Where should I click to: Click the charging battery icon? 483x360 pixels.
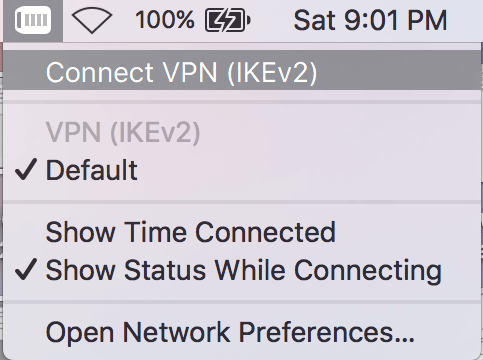tap(228, 21)
